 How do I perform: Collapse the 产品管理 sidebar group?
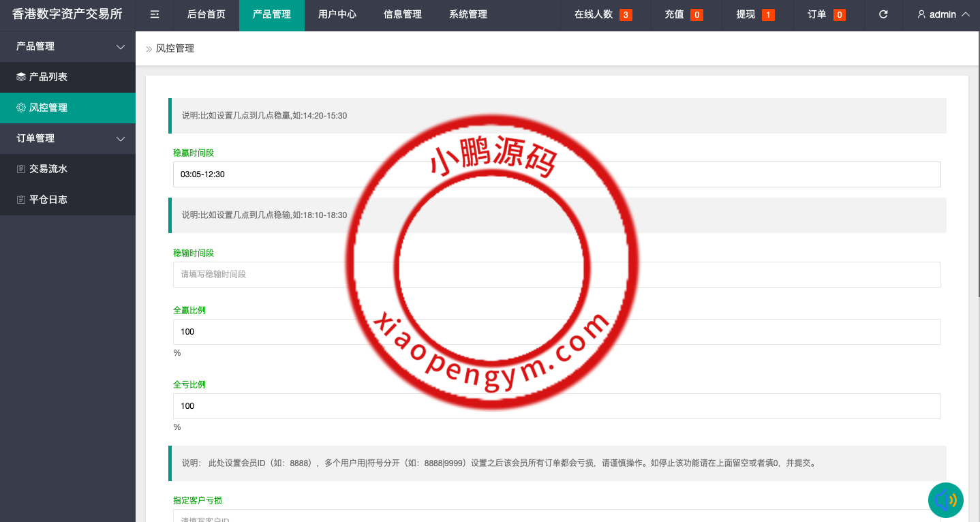coord(121,47)
